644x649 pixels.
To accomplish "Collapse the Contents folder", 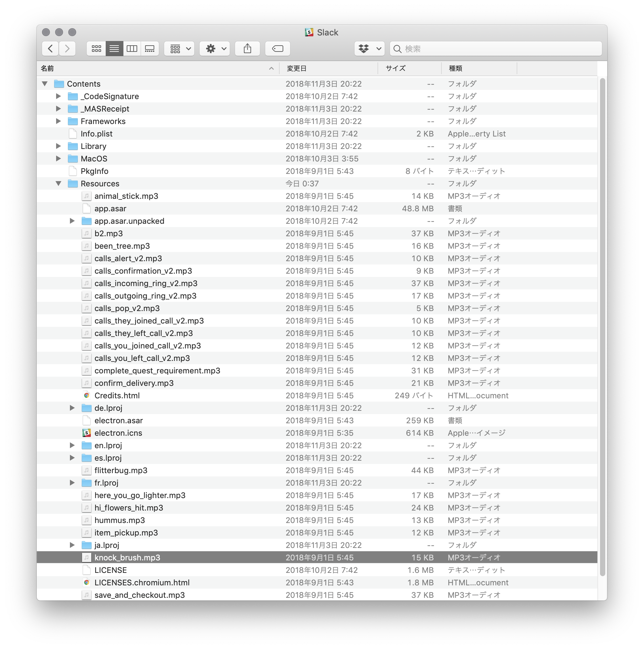I will coord(45,84).
